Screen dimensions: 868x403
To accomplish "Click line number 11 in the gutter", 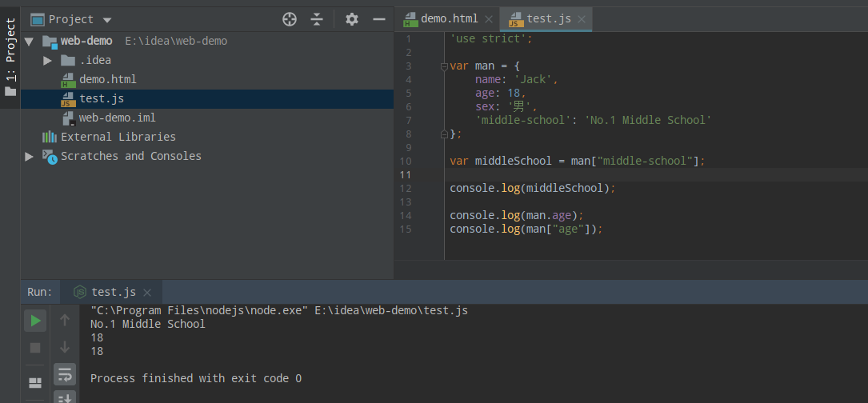I will 406,175.
